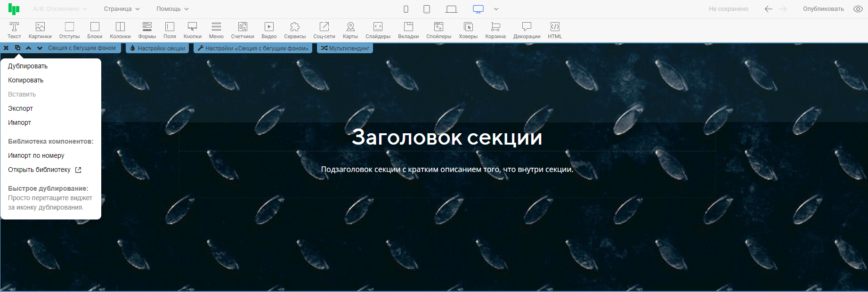Click the Счетчики counters widget
The width and height of the screenshot is (868, 292).
click(243, 30)
